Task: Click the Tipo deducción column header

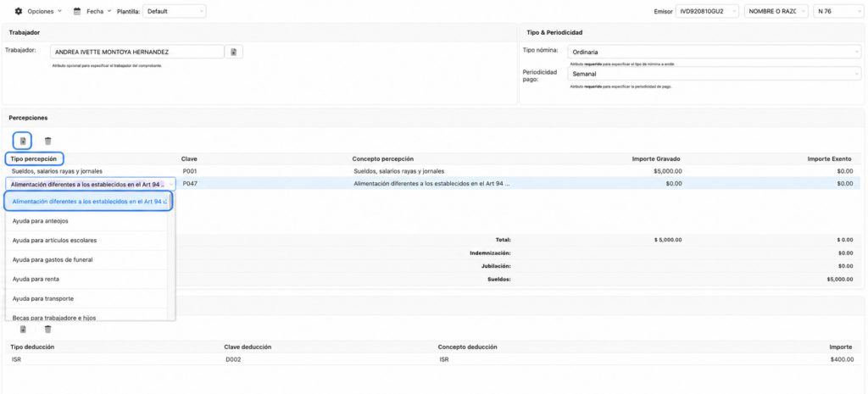Action: point(33,347)
